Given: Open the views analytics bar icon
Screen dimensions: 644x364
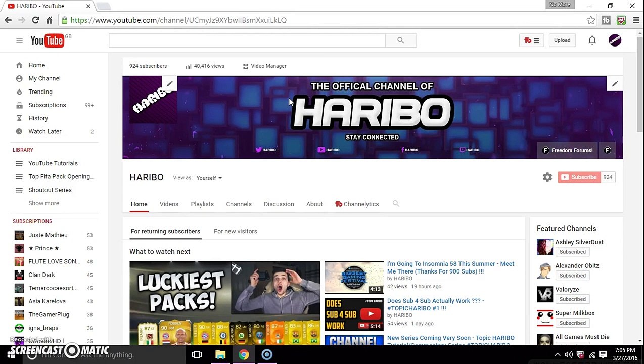Looking at the screenshot, I should [x=189, y=66].
